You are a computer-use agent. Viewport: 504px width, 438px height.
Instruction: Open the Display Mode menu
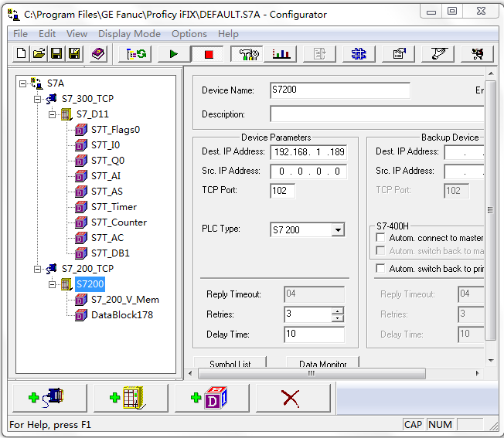129,34
